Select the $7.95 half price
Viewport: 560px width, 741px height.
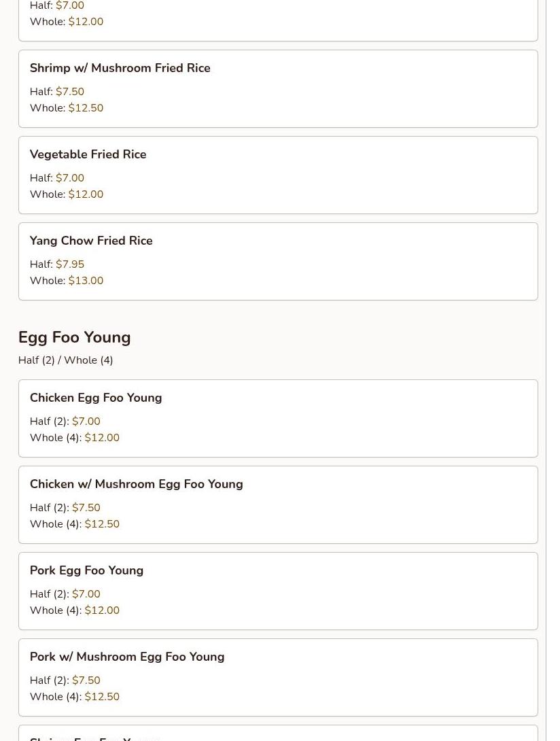(70, 264)
